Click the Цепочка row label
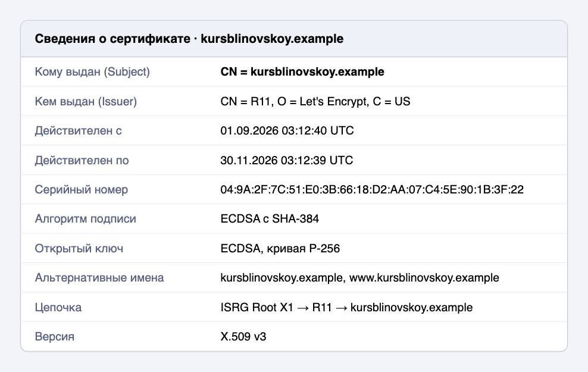This screenshot has width=588, height=372. click(58, 307)
